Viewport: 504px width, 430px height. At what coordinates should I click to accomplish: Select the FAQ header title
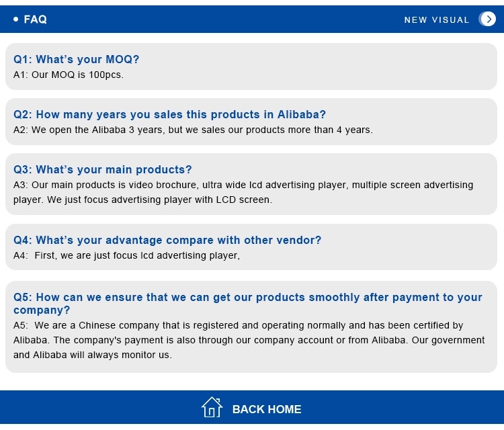36,19
